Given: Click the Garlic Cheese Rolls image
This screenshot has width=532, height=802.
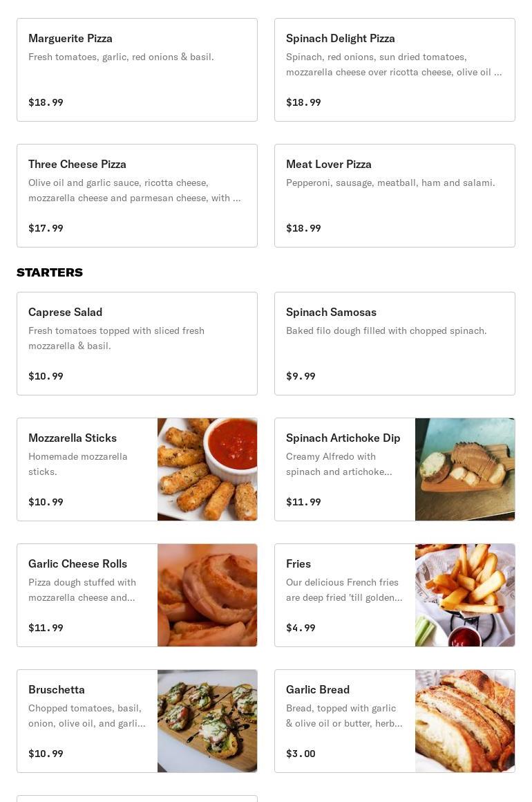Looking at the screenshot, I should click(207, 595).
